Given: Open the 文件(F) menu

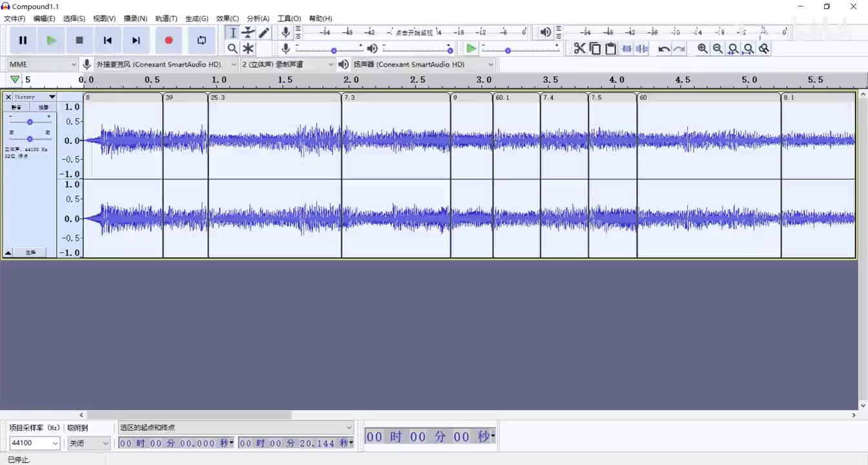Looking at the screenshot, I should tap(15, 19).
